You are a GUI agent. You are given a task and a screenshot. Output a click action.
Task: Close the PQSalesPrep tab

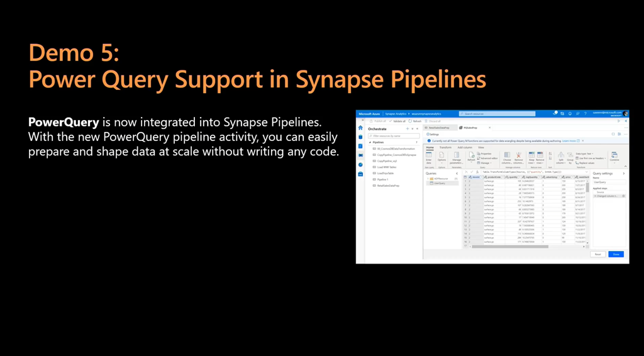point(489,128)
